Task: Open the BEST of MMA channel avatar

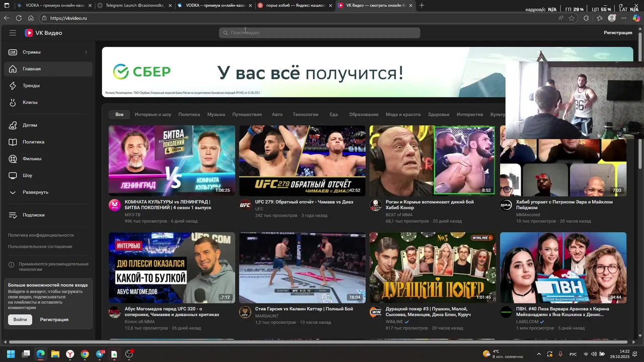Action: pyautogui.click(x=376, y=205)
